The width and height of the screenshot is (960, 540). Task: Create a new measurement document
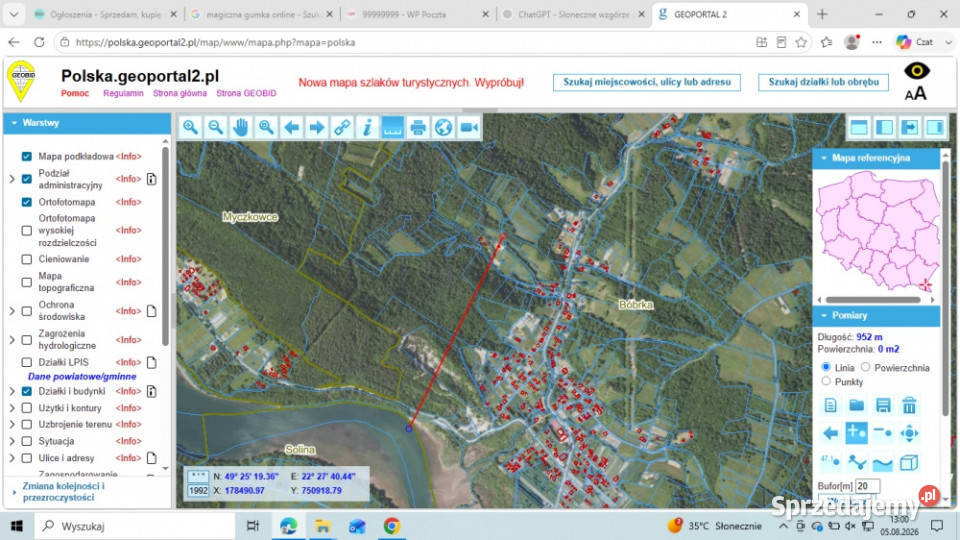(x=830, y=405)
